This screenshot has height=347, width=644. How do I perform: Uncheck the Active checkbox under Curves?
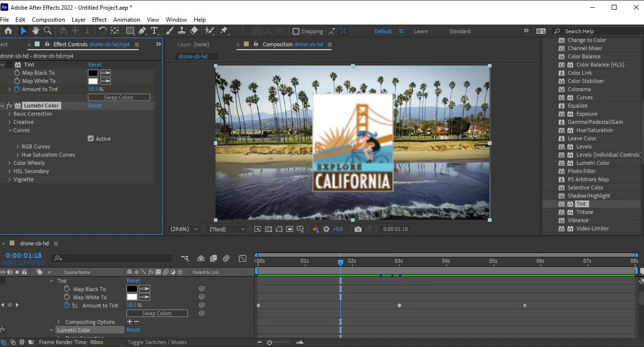[x=91, y=139]
